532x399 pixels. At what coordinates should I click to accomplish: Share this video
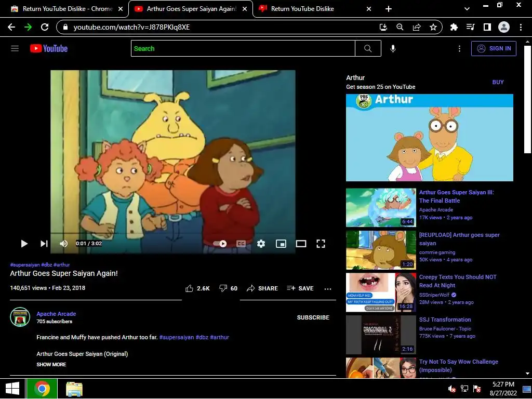point(262,288)
